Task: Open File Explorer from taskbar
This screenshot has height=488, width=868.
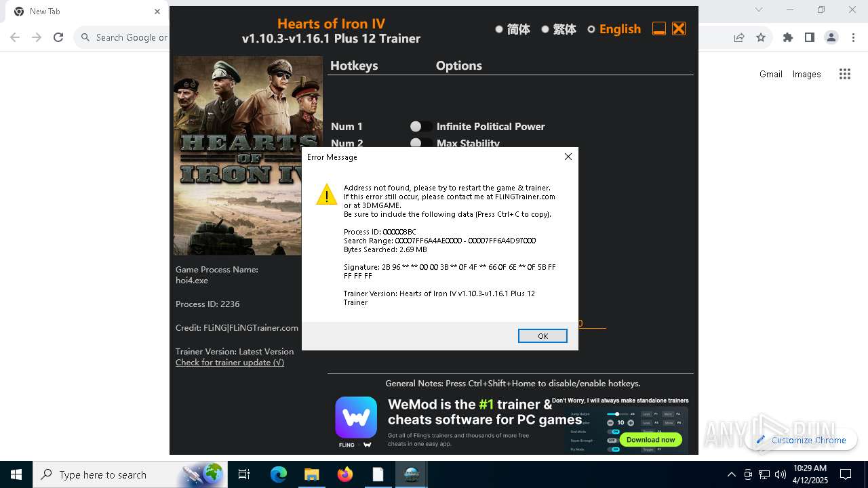Action: click(x=312, y=474)
